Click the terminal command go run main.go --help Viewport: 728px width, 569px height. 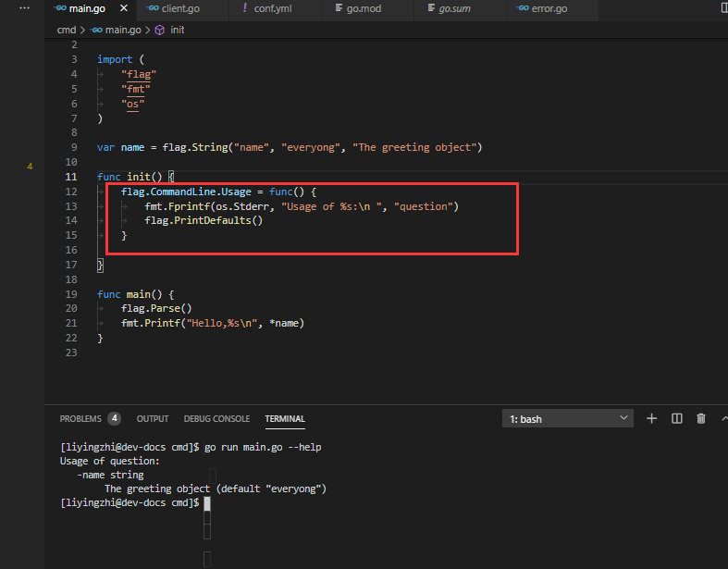pyautogui.click(x=263, y=447)
